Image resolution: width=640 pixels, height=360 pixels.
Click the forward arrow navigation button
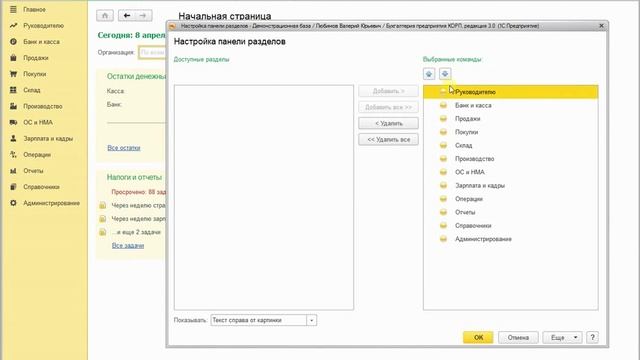(x=143, y=16)
